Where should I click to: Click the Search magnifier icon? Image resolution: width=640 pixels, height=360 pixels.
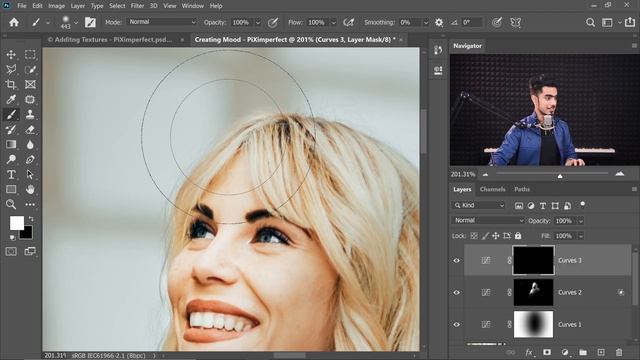[x=590, y=22]
